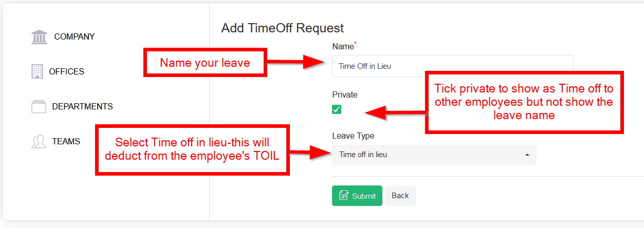Viewport: 644px width, 228px height.
Task: Click the Private label text
Action: coord(345,94)
